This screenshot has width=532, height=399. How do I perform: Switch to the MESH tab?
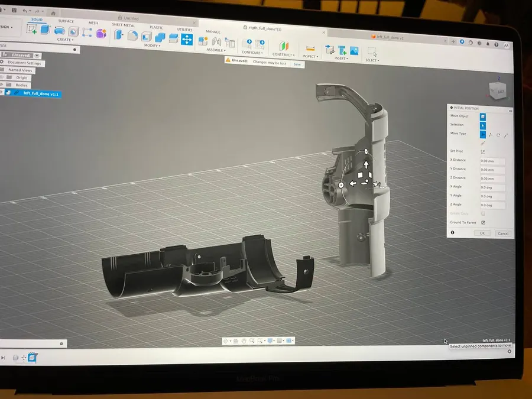tap(93, 22)
